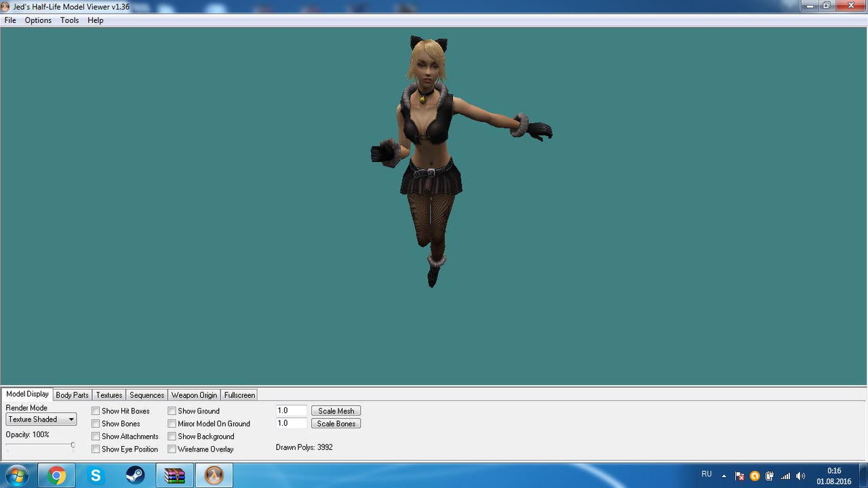Viewport: 868px width, 488px height.
Task: Click the orange circular tray icon
Action: pyautogui.click(x=755, y=476)
